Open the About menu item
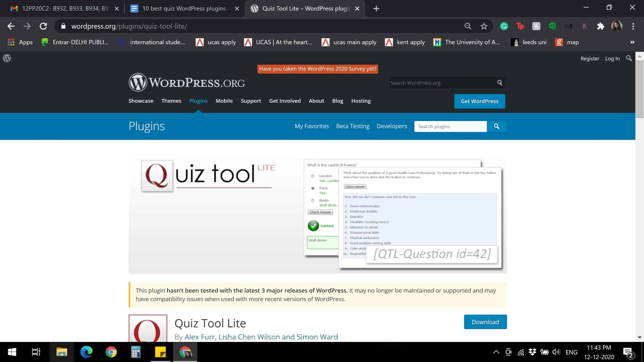The width and height of the screenshot is (644, 362). coord(316,101)
